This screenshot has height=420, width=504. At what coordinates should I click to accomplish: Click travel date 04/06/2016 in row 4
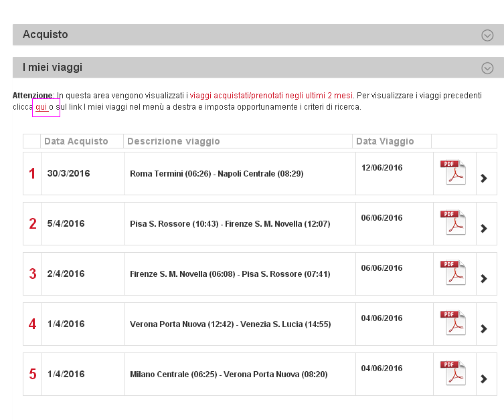382,318
